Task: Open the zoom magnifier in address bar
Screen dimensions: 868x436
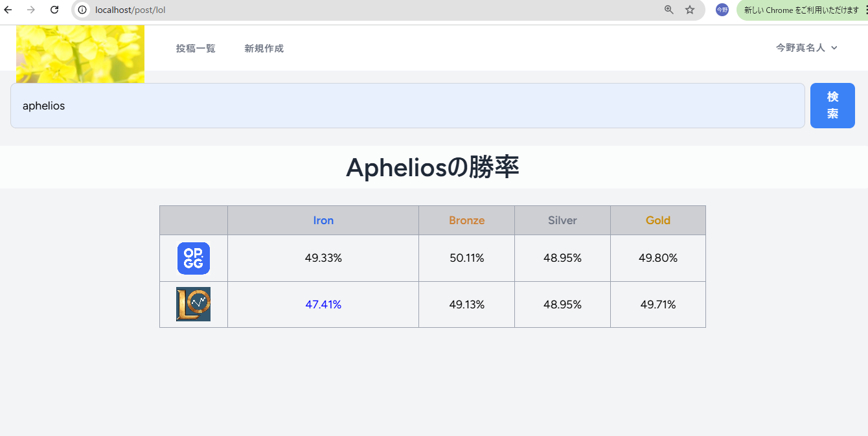Action: (669, 10)
